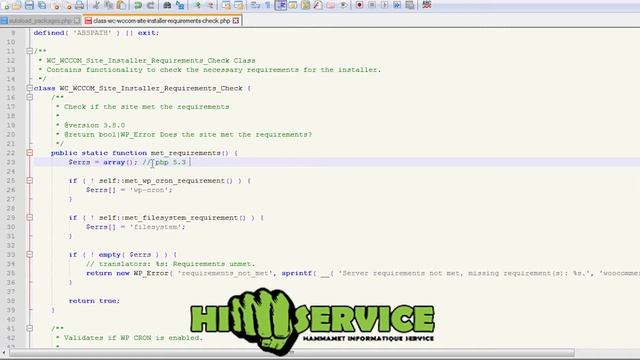This screenshot has width=640, height=360.
Task: Close the autoload_packages.php tab
Action: pyautogui.click(x=77, y=20)
